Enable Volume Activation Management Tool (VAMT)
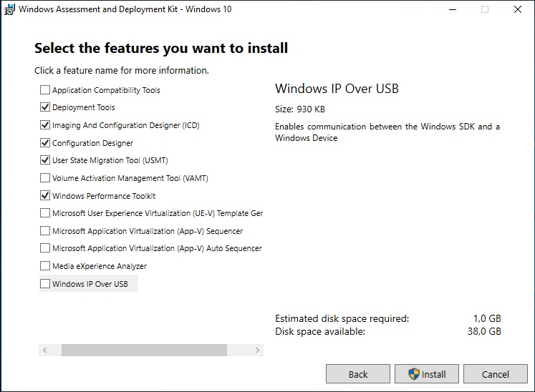This screenshot has height=392, width=535. [x=45, y=178]
